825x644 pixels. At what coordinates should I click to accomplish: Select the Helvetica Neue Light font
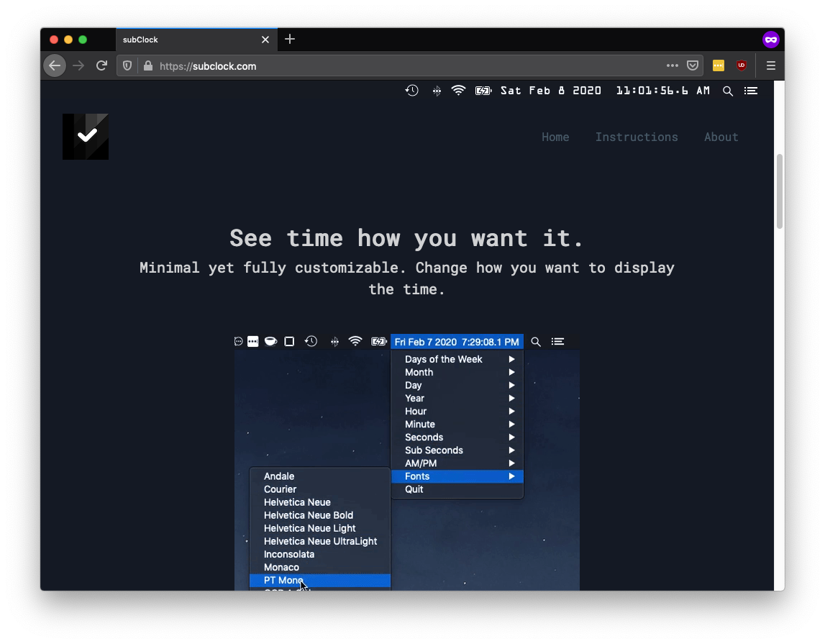coord(320,528)
